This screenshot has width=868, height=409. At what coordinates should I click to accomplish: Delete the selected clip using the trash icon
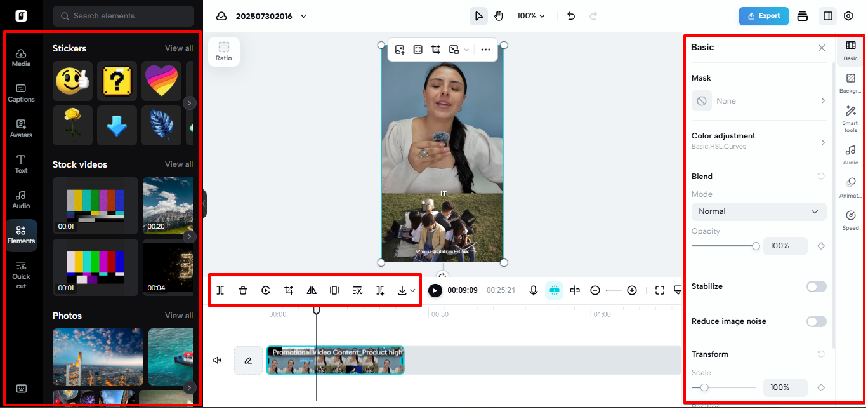[243, 290]
